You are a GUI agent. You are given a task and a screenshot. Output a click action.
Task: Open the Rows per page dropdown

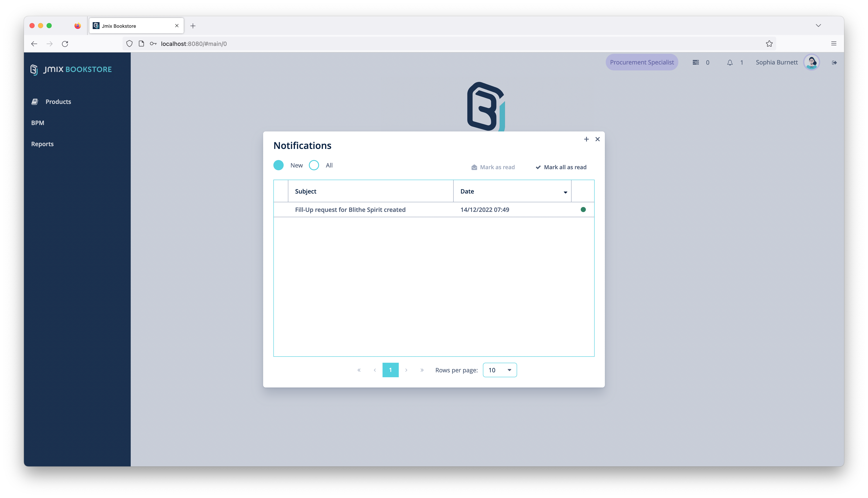(x=500, y=370)
